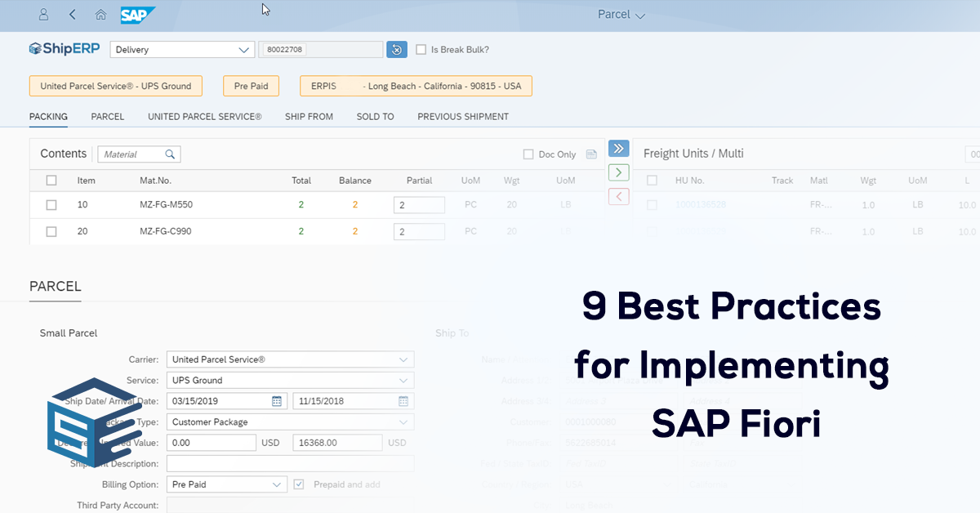Click the blue double-chevron pack-all icon

coord(618,148)
